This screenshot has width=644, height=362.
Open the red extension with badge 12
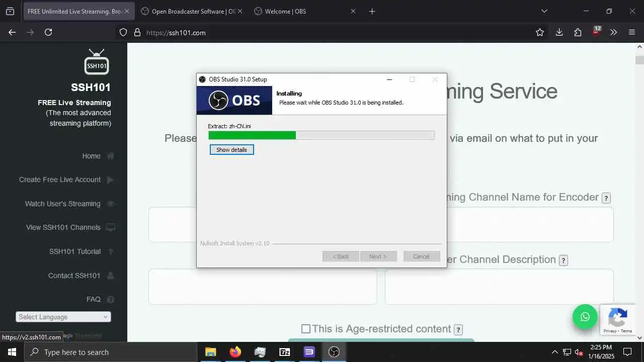pos(596,32)
